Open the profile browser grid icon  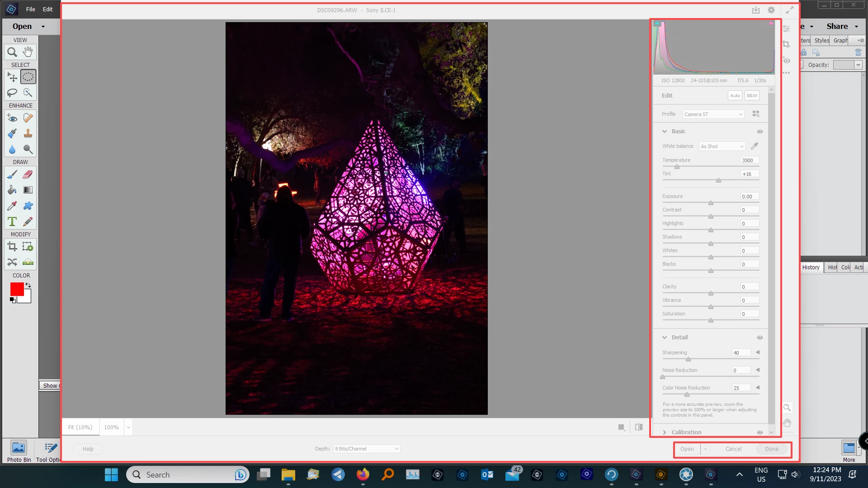pos(755,114)
